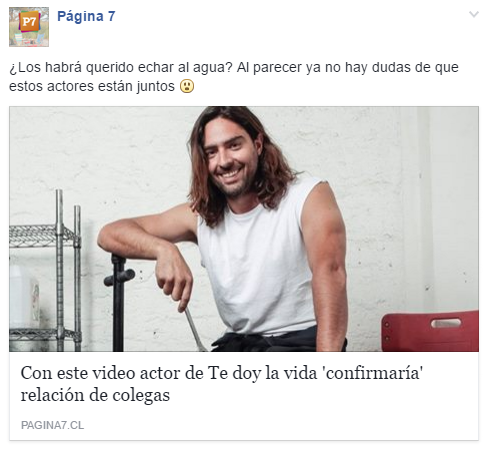Click the surprised face emoji
490x453 pixels.
coord(187,86)
